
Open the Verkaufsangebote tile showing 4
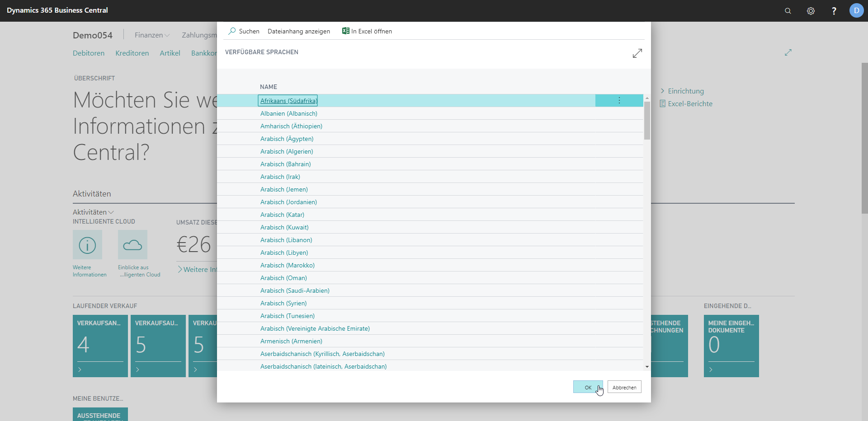[100, 346]
